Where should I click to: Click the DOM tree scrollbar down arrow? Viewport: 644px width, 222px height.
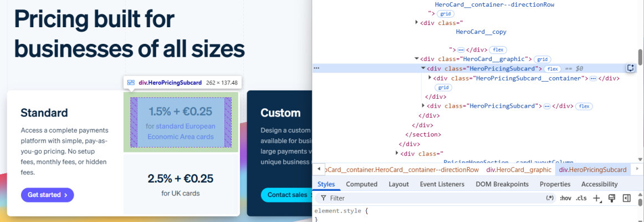point(640,159)
